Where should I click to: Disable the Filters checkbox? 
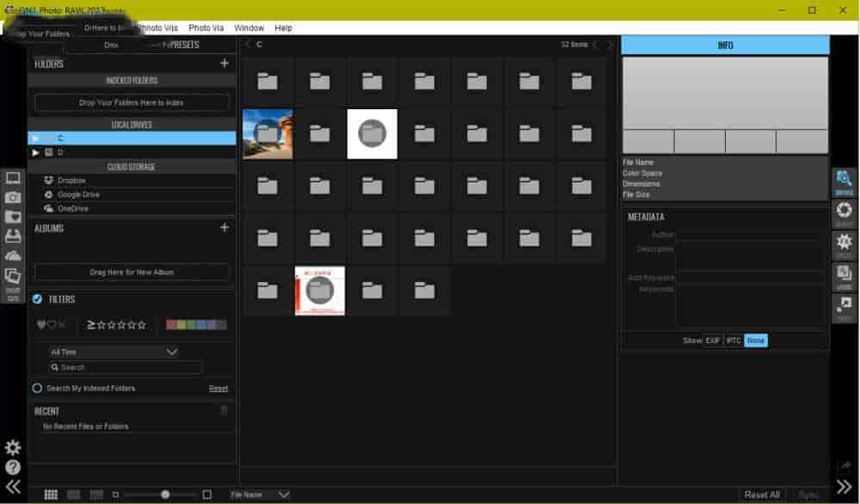pyautogui.click(x=38, y=299)
